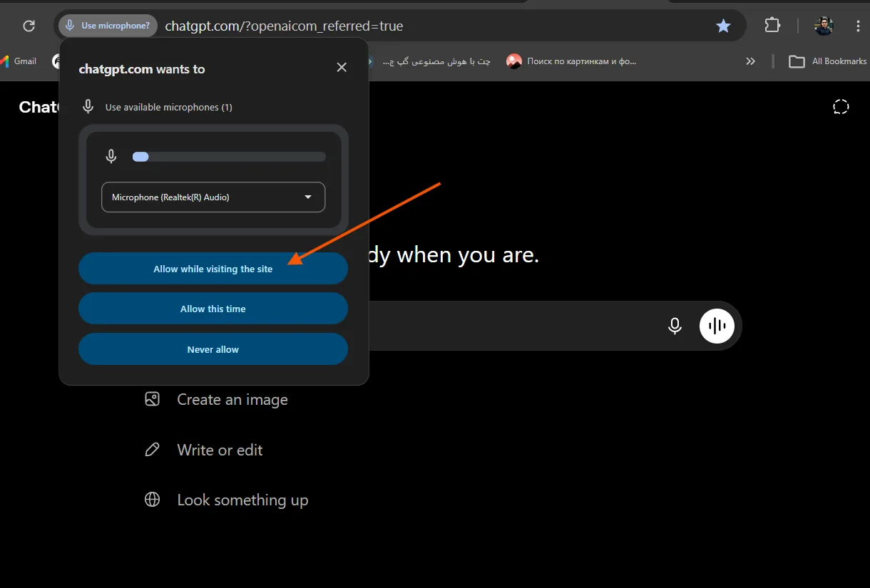The width and height of the screenshot is (870, 588).
Task: Click the bookmark star in address bar
Action: point(723,26)
